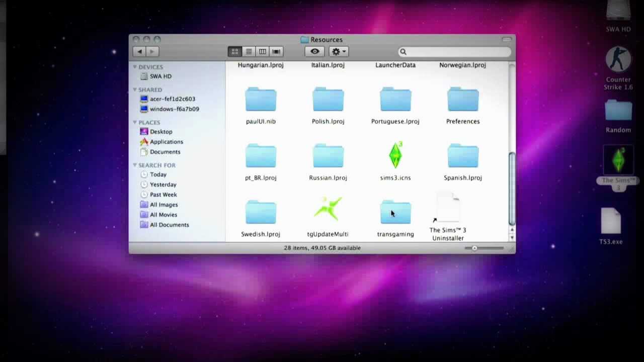Image resolution: width=644 pixels, height=362 pixels.
Task: Click the Finder window vertical scrollbar thumb
Action: [512, 189]
